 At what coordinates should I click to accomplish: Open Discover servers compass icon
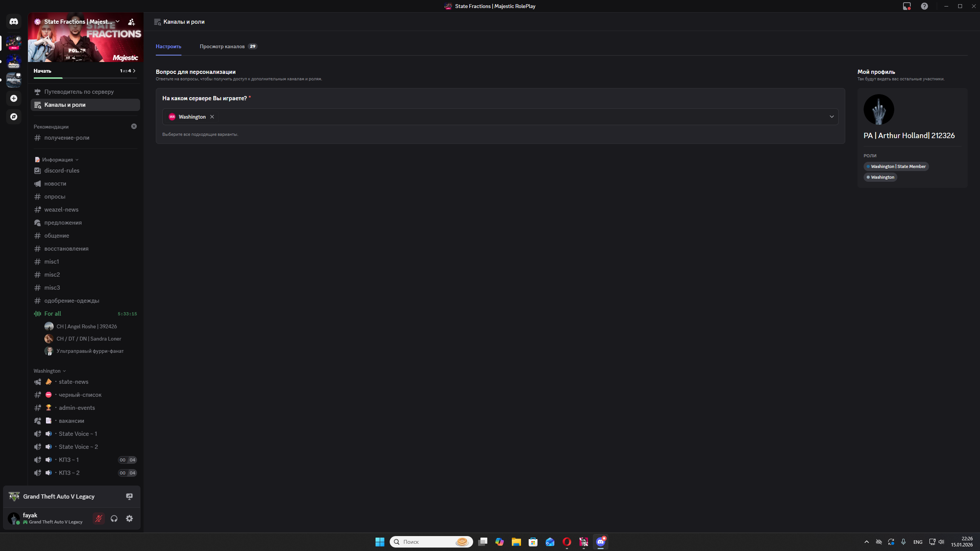pos(14,117)
